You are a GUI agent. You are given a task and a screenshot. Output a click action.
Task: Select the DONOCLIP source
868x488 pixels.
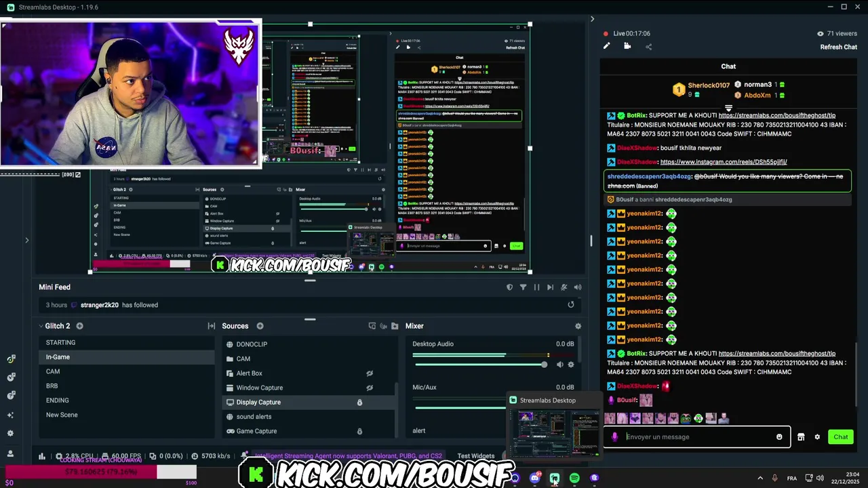coord(309,344)
